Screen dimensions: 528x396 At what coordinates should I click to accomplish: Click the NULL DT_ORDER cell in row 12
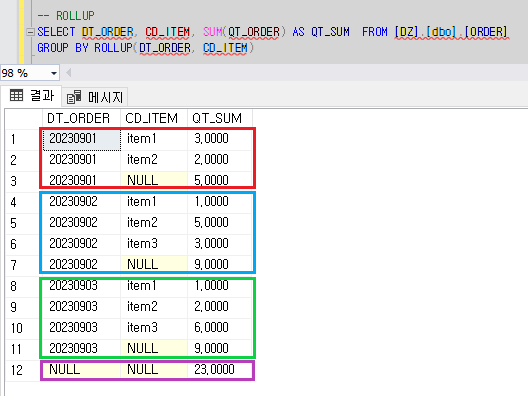[x=81, y=370]
